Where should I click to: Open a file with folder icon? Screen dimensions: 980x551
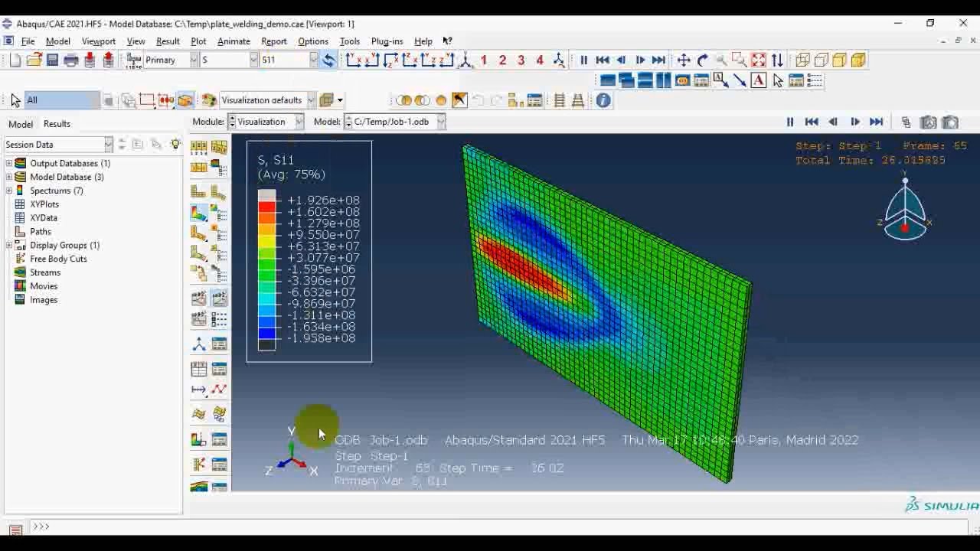point(34,60)
